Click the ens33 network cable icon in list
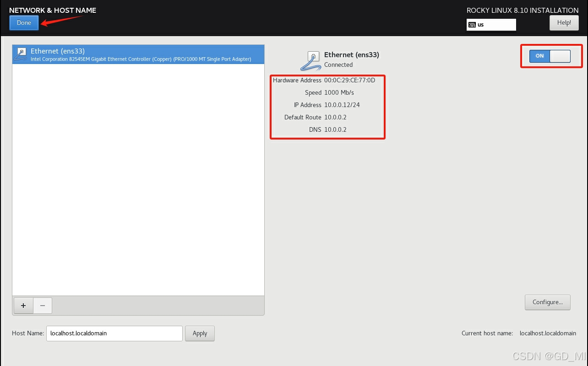 click(x=21, y=54)
